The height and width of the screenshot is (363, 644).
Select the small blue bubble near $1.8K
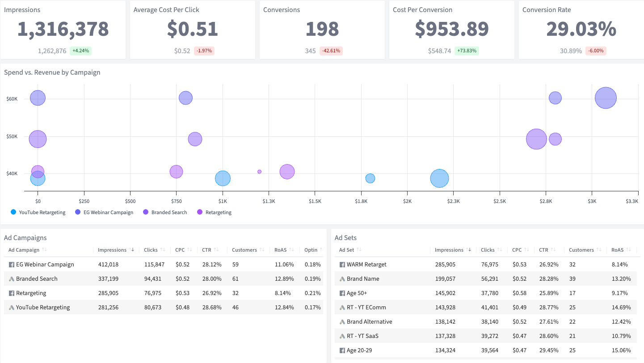tap(370, 178)
